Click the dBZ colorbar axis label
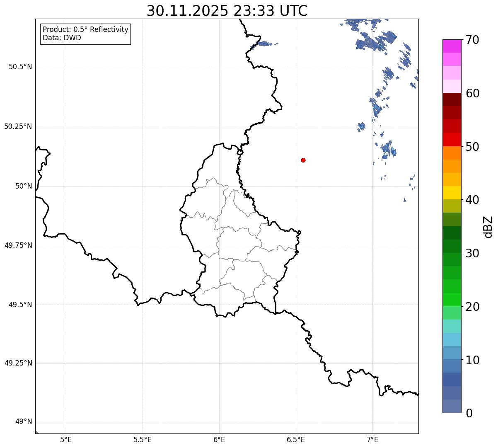The width and height of the screenshot is (498, 448). (488, 226)
